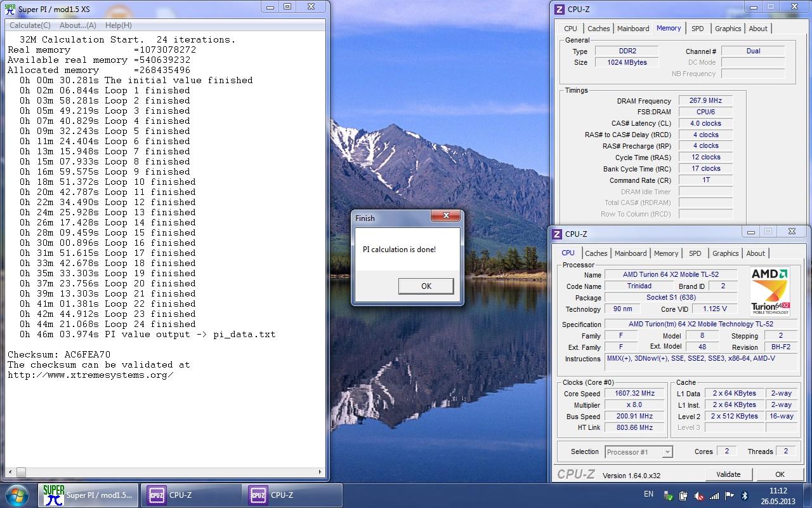Screen dimensions: 812x508
Task: Open the Mainboard tab in the front CPU-Z window
Action: point(631,253)
